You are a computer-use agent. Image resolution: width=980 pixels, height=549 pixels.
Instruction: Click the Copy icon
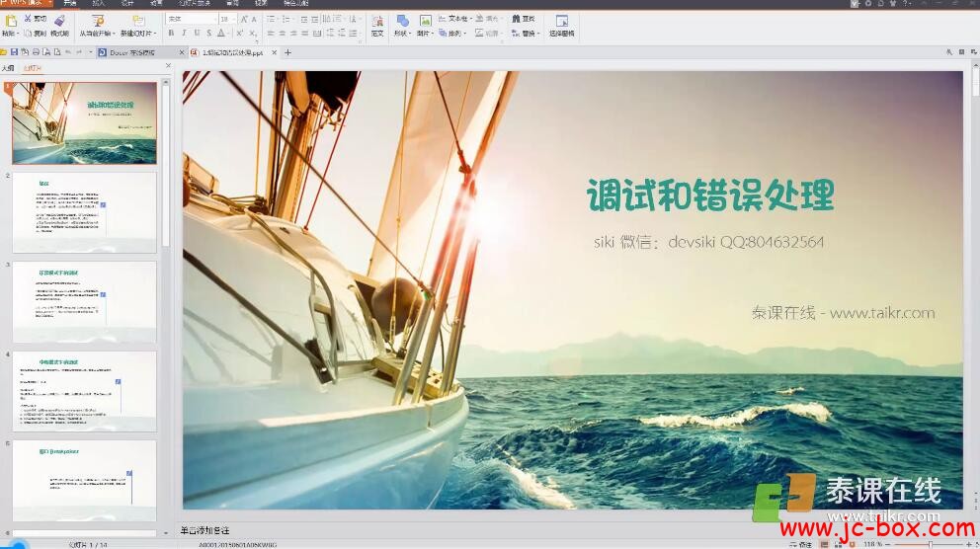(28, 34)
